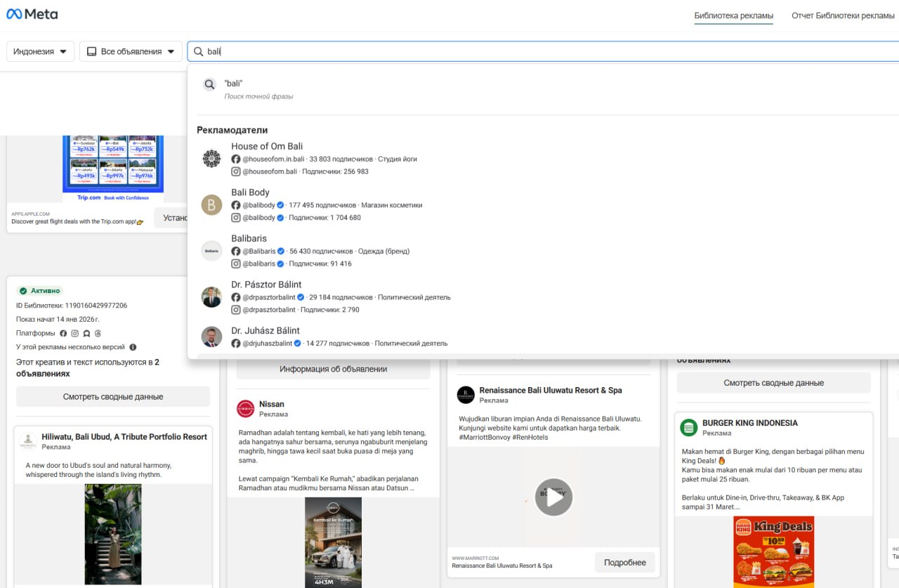Click Facebook icon next to @houseofom.in.bali
The height and width of the screenshot is (588, 899).
point(236,159)
